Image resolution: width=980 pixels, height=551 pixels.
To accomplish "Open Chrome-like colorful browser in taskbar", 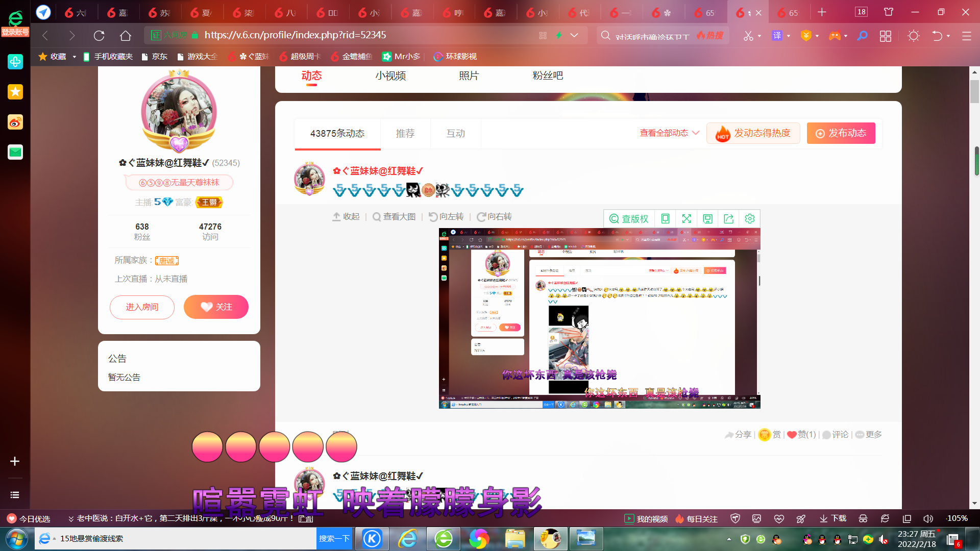I will 479,539.
